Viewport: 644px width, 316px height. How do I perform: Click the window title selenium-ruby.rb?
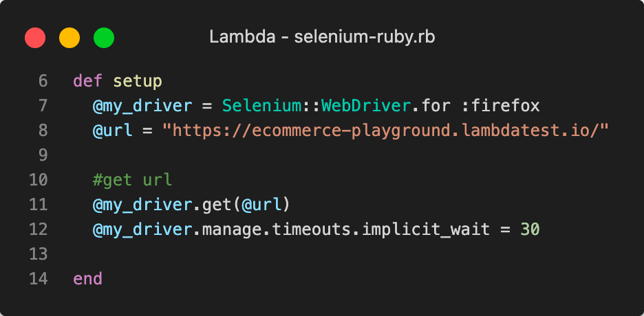pos(322,37)
